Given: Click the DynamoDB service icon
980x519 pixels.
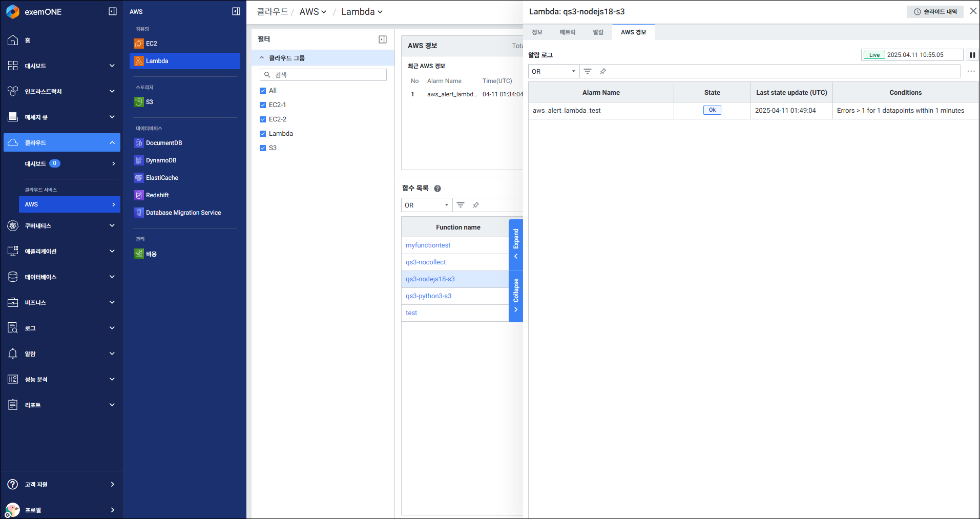Looking at the screenshot, I should click(139, 160).
